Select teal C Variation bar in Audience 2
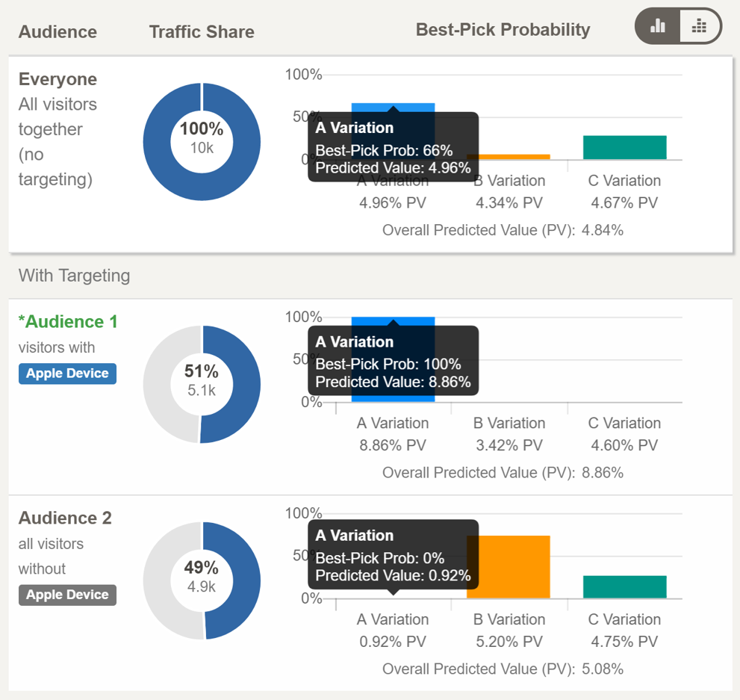 [x=624, y=586]
